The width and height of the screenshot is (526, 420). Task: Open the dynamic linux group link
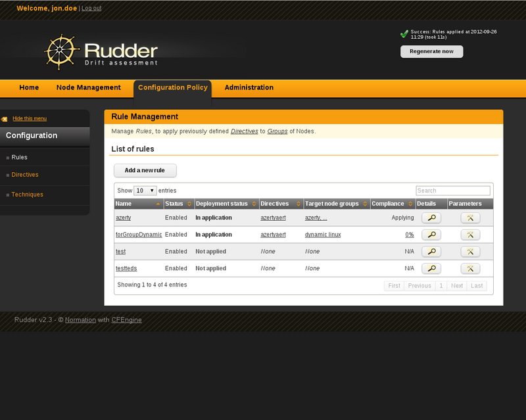(323, 235)
